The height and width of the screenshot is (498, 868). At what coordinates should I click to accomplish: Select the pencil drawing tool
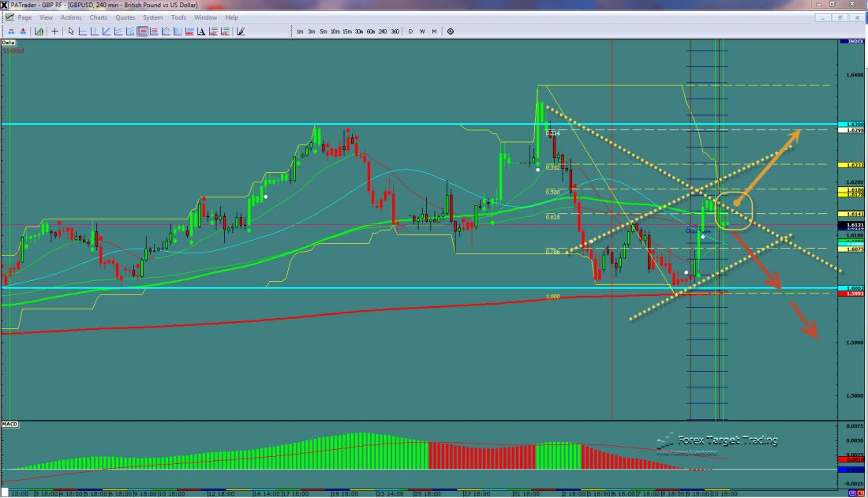click(241, 32)
